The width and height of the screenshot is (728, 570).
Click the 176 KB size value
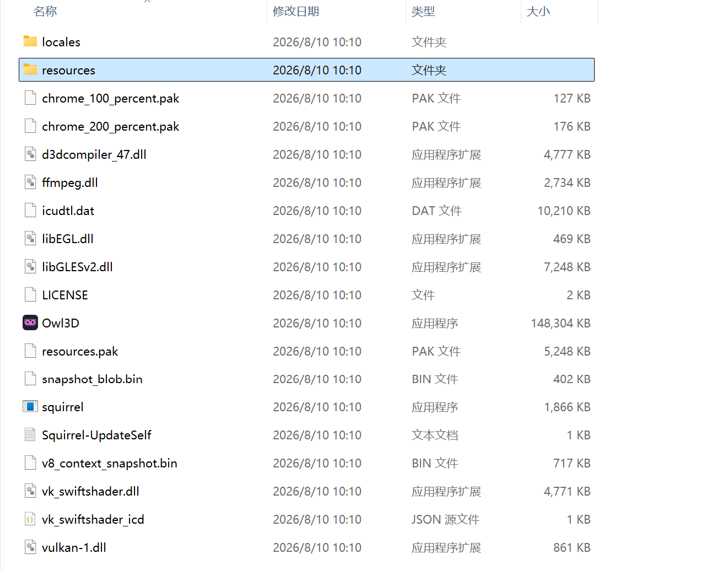(x=572, y=126)
